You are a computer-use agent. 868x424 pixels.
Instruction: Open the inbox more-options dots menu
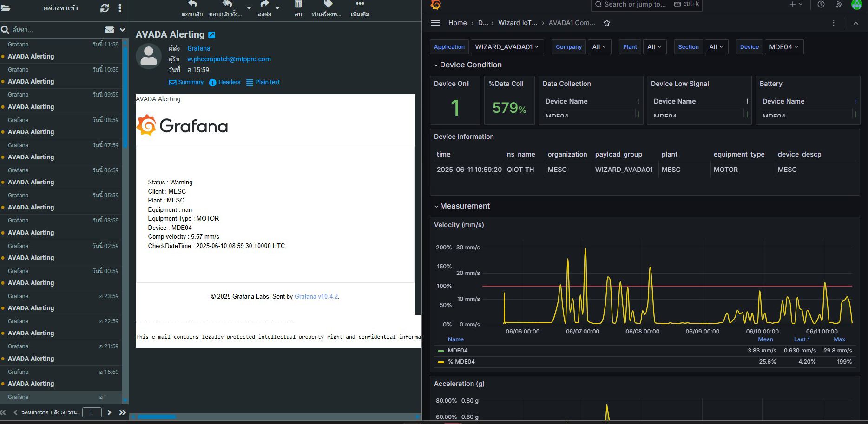click(x=120, y=8)
